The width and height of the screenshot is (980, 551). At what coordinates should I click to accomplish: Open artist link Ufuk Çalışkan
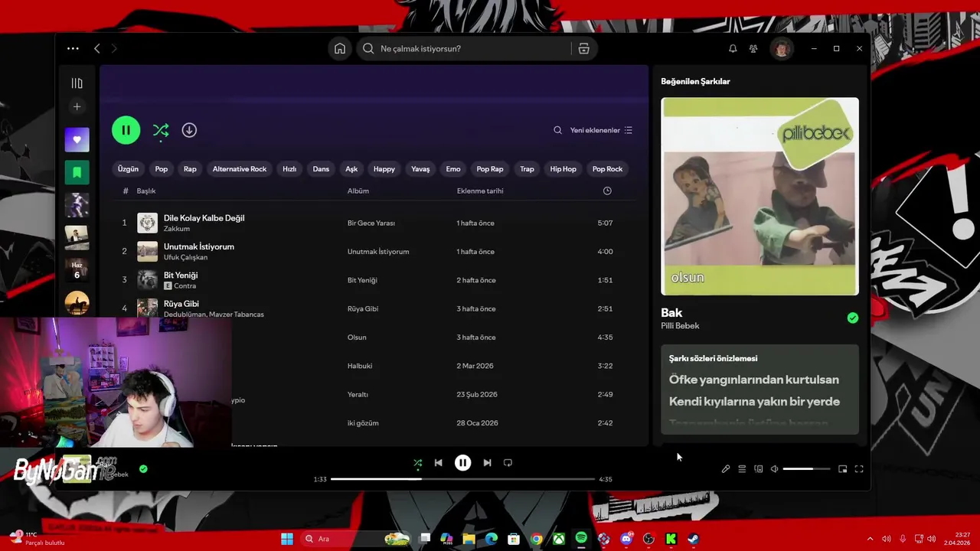pyautogui.click(x=185, y=257)
